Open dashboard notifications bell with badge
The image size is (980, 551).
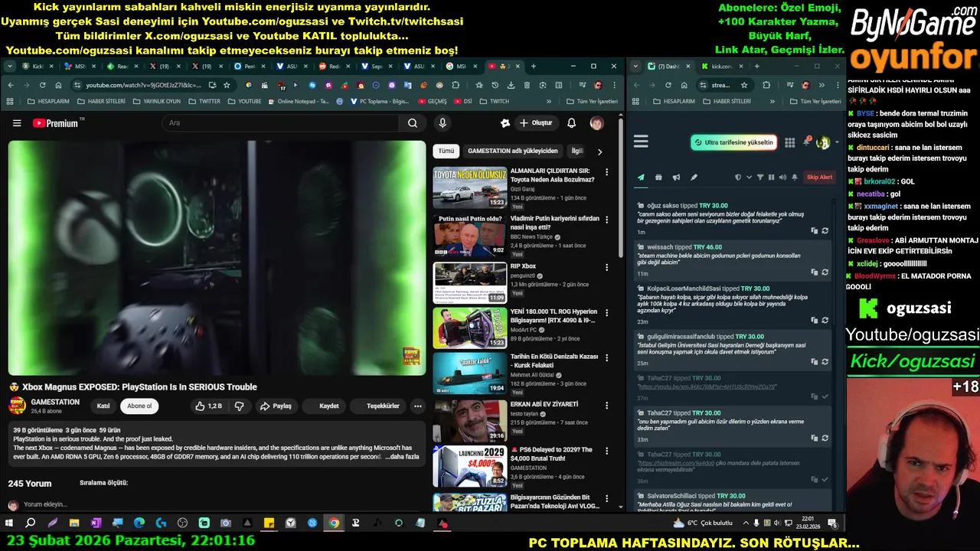pos(807,142)
